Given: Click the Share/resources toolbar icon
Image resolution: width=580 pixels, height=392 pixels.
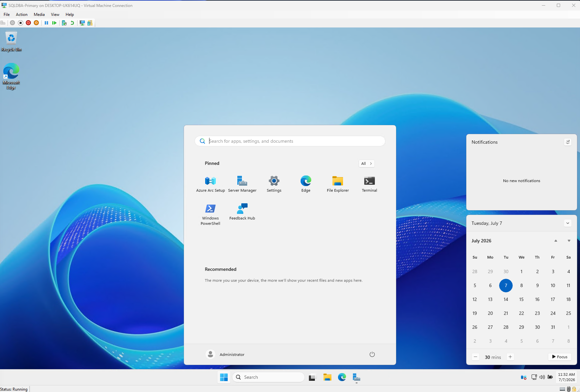Looking at the screenshot, I should pos(90,23).
